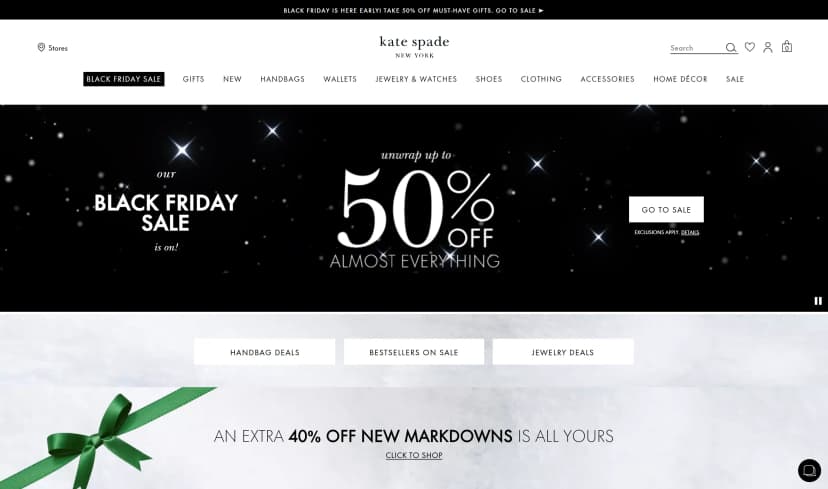828x489 pixels.
Task: Open the Stores location pin icon
Action: (x=41, y=48)
